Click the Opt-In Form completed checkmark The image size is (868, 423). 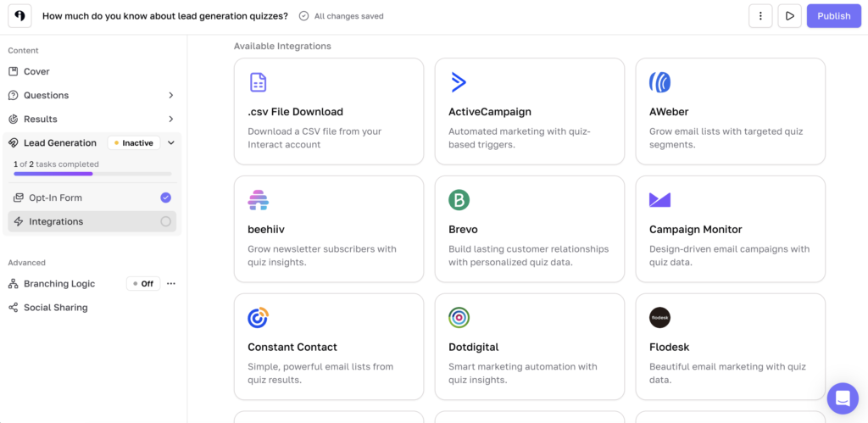point(165,198)
